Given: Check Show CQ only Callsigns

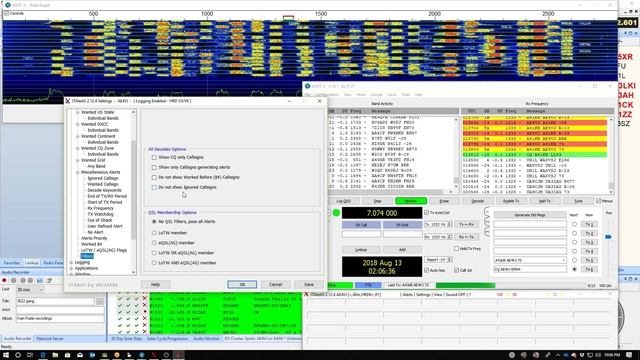Looking at the screenshot, I should 154,157.
